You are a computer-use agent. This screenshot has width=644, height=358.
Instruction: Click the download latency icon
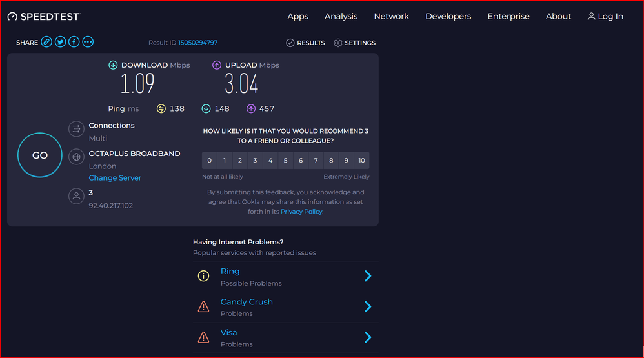[206, 108]
